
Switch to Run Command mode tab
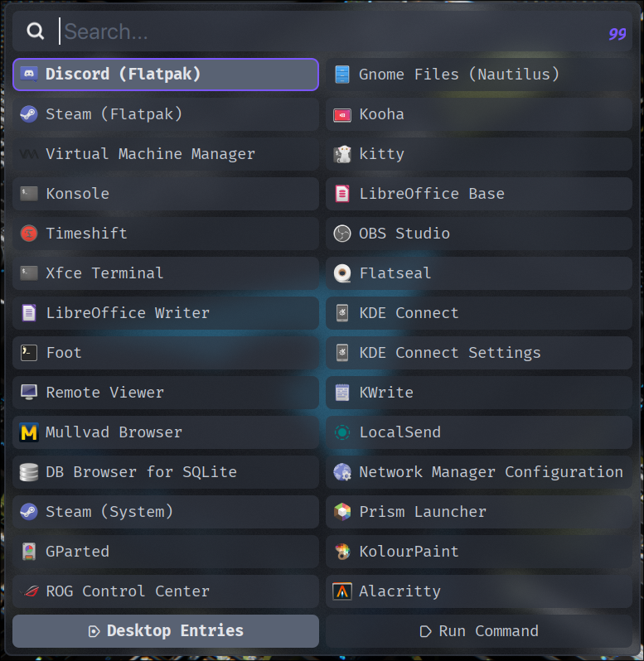coord(479,631)
